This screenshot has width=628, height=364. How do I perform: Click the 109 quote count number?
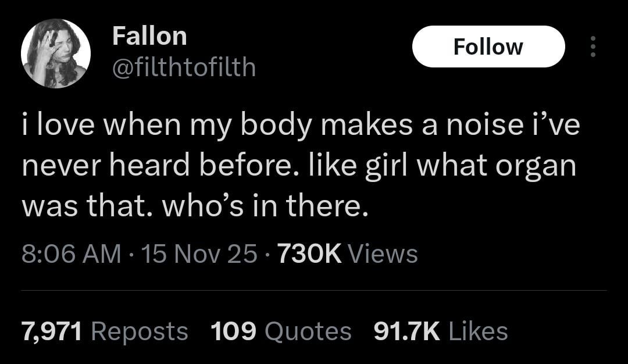233,331
